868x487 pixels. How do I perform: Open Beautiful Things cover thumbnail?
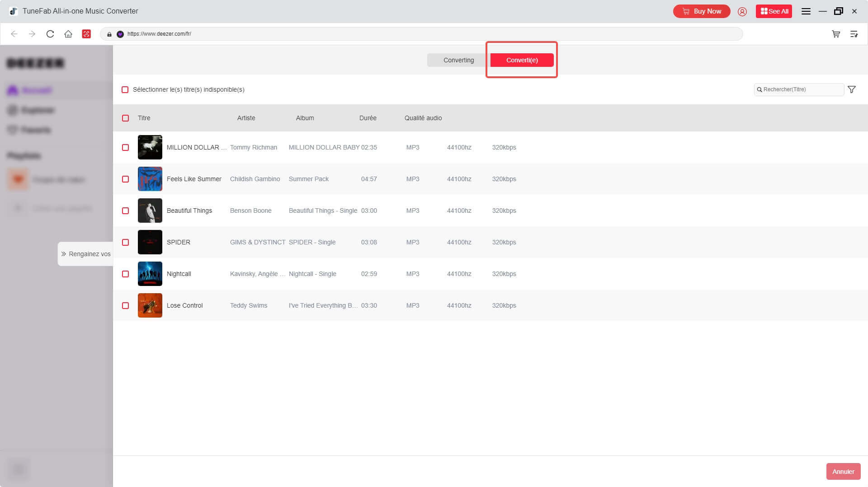pos(150,211)
